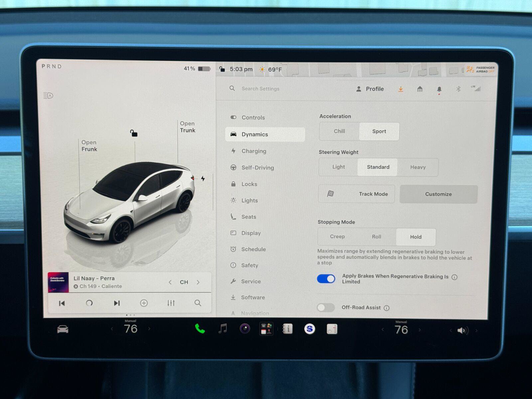
Task: Tap Open Trunk label
Action: pos(188,127)
